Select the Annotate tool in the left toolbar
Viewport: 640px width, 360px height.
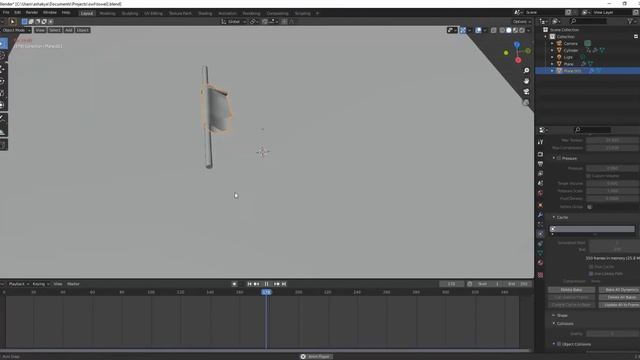point(2,118)
